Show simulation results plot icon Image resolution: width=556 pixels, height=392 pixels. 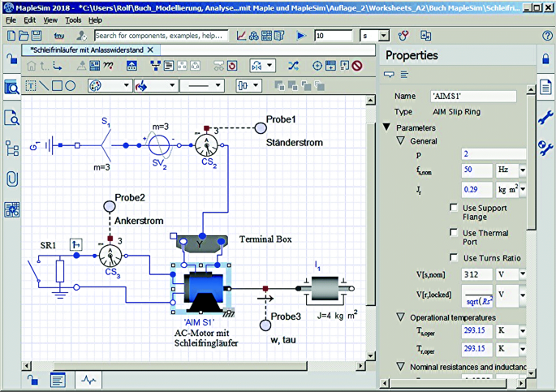click(241, 36)
